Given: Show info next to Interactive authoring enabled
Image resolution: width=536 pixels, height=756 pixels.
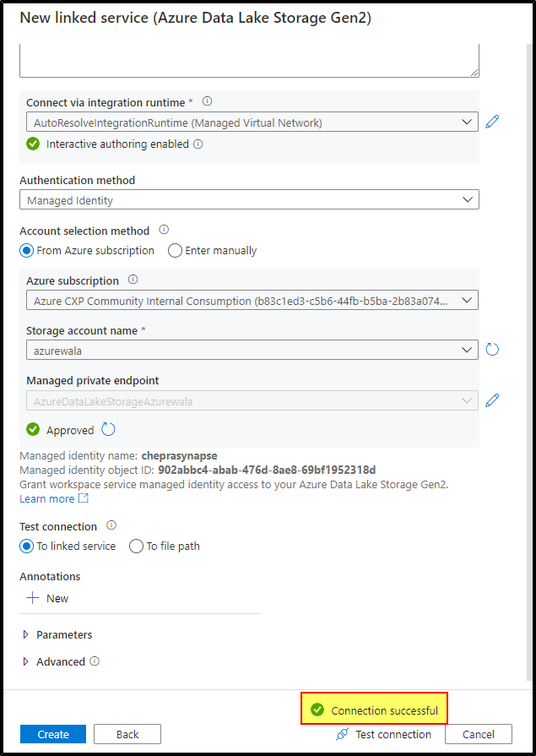Looking at the screenshot, I should (x=198, y=144).
